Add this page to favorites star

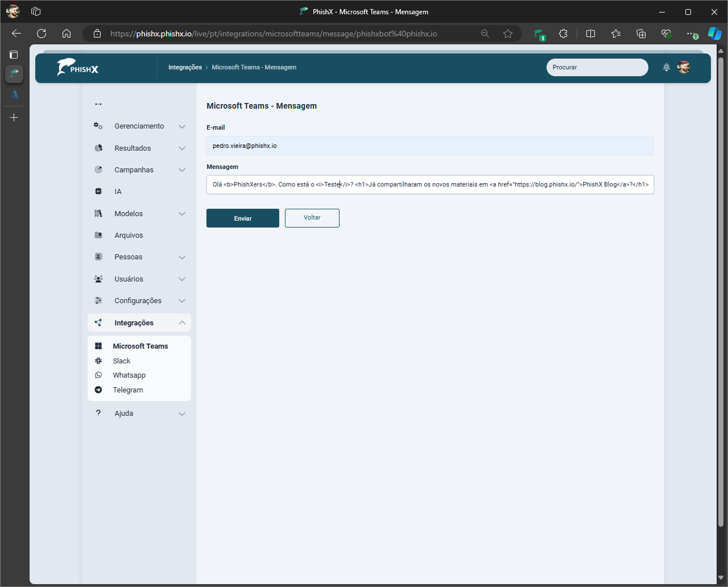(x=508, y=34)
